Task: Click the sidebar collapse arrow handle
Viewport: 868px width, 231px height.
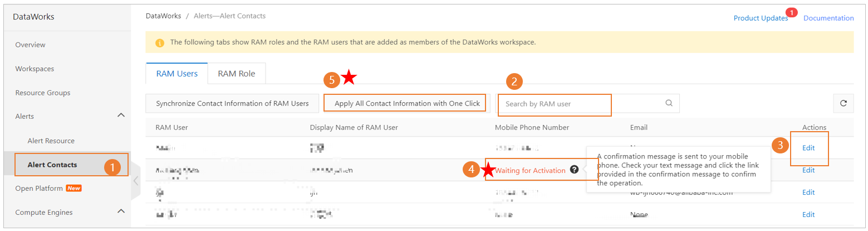Action: pyautogui.click(x=135, y=180)
